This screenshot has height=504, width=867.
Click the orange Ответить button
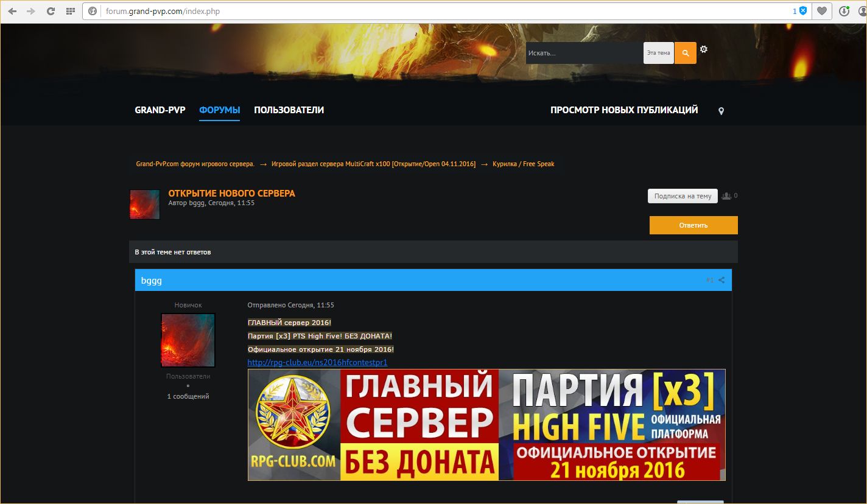(x=693, y=225)
